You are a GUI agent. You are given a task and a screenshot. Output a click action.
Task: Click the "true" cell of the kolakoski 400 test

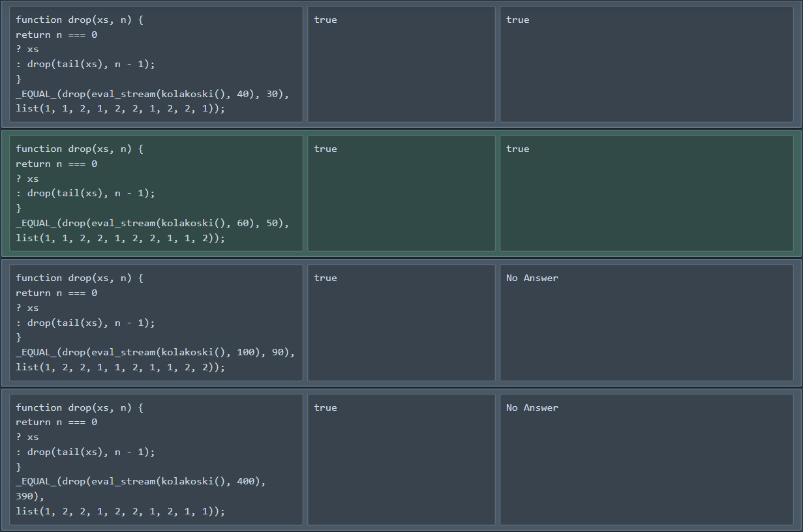401,459
